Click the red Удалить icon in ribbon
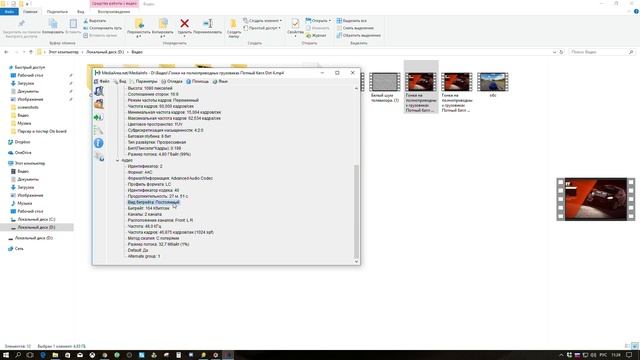 coord(184,24)
